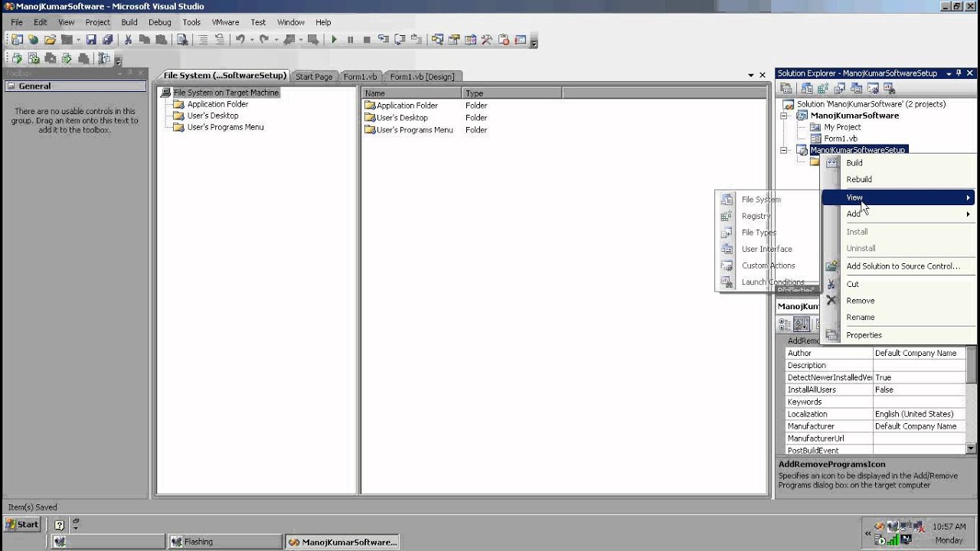Click the Solution Explorer Properties toolbar icon
The image size is (980, 551).
click(786, 89)
